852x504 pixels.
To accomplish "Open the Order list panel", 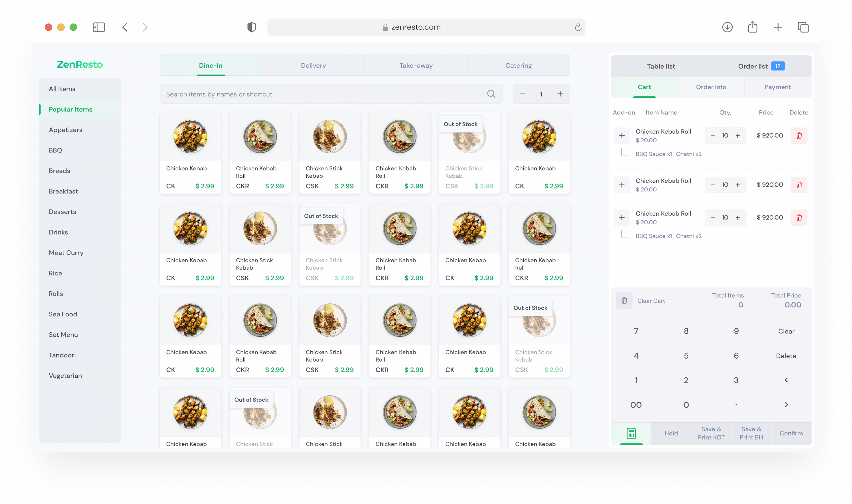I will click(x=759, y=66).
